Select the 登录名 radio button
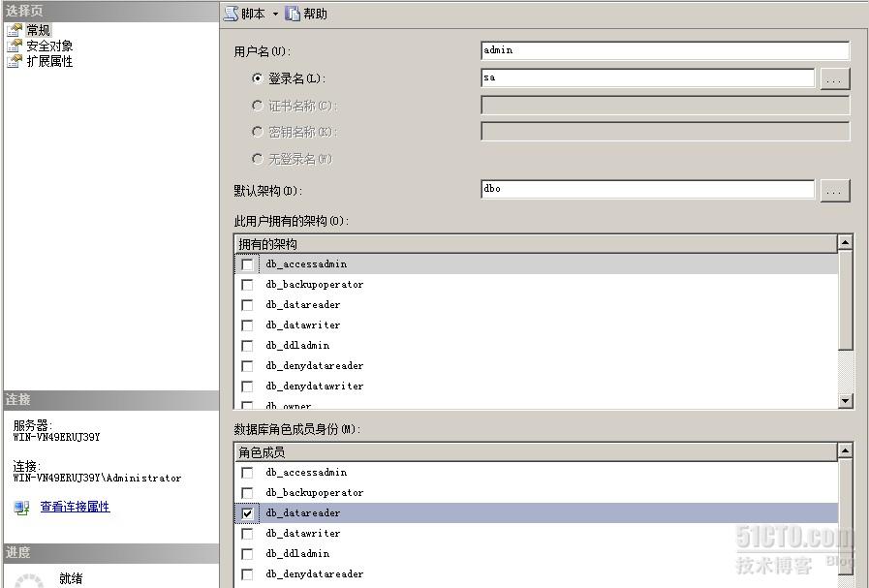Image resolution: width=869 pixels, height=588 pixels. coord(257,78)
